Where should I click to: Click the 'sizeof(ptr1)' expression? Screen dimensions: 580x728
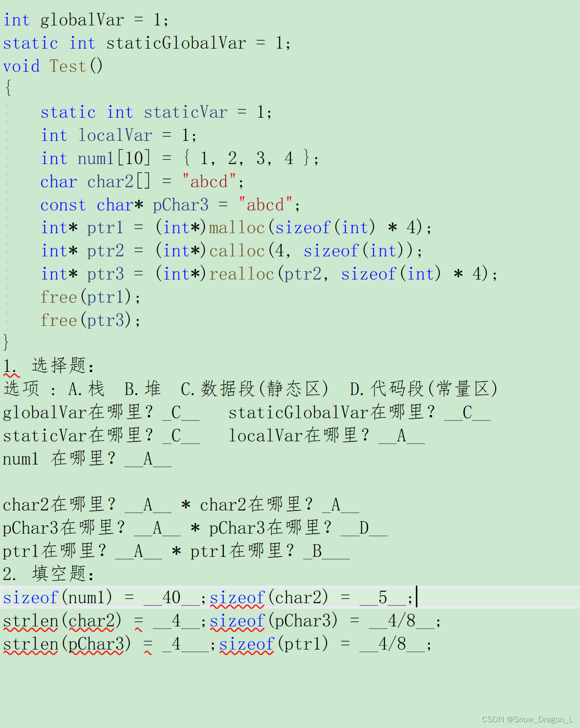(274, 644)
